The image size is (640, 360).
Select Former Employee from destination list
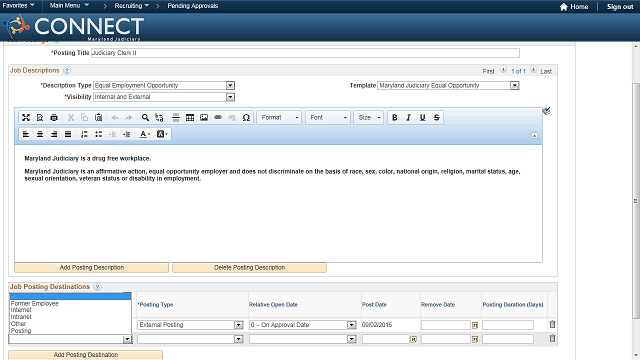tap(35, 303)
